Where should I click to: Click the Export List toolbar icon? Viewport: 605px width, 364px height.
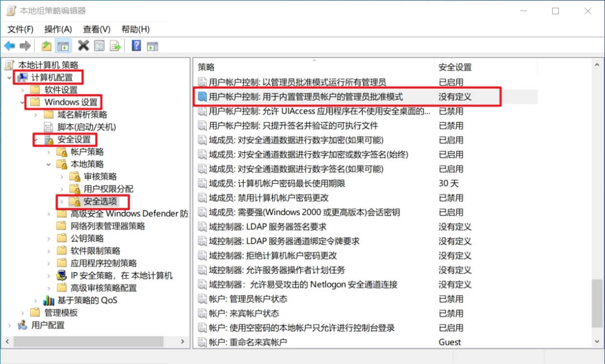(x=115, y=46)
